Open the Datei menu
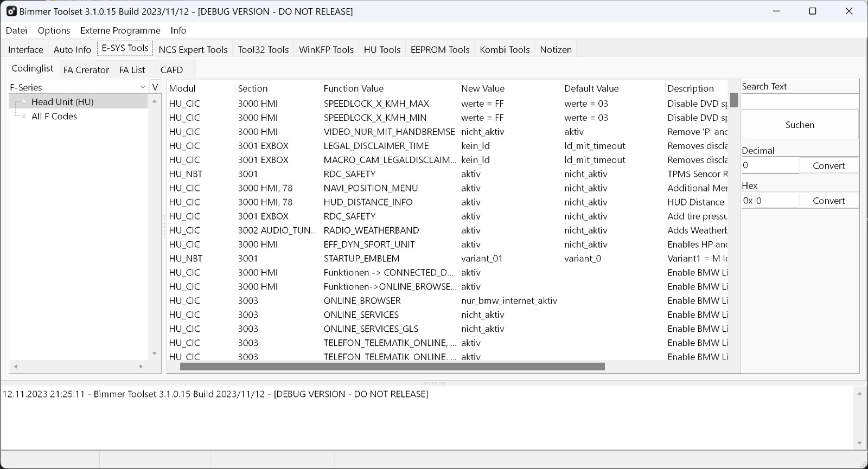Screen dimensions: 868x469 coord(16,30)
